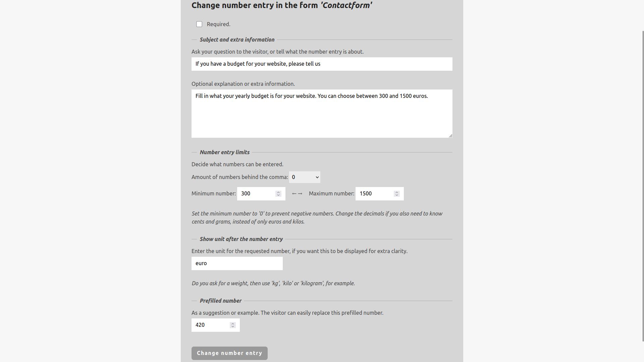The height and width of the screenshot is (362, 644).
Task: Increase the Minimum number with its up arrow
Action: pos(278,192)
